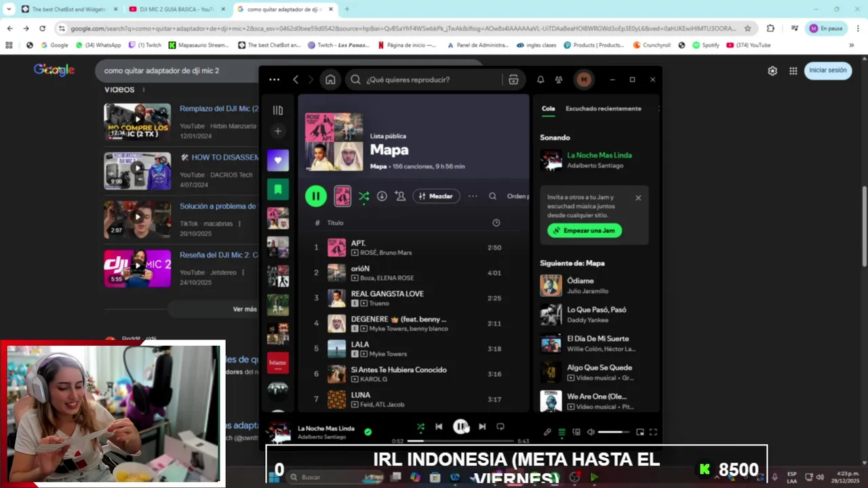Viewport: 868px width, 488px height.
Task: Open Spotify's three-dot app menu
Action: point(274,79)
